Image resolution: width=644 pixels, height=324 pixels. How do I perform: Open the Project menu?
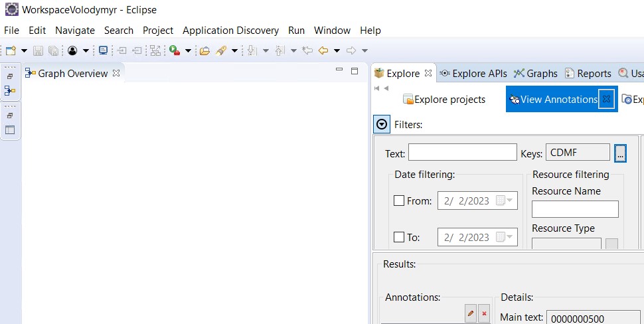[158, 31]
